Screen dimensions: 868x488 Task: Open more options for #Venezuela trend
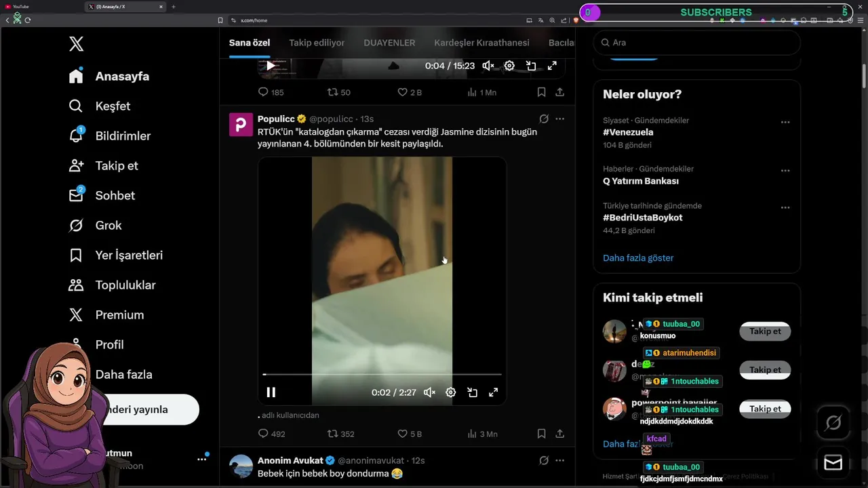[x=785, y=123]
